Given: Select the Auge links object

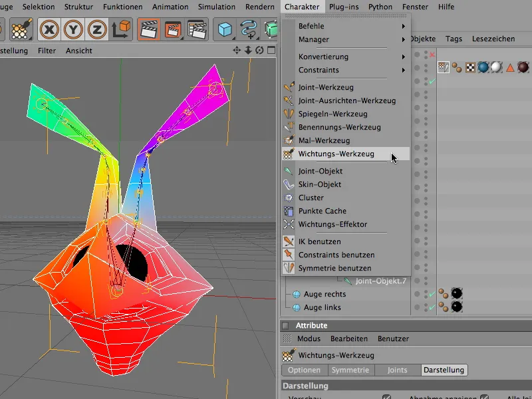Looking at the screenshot, I should (323, 307).
